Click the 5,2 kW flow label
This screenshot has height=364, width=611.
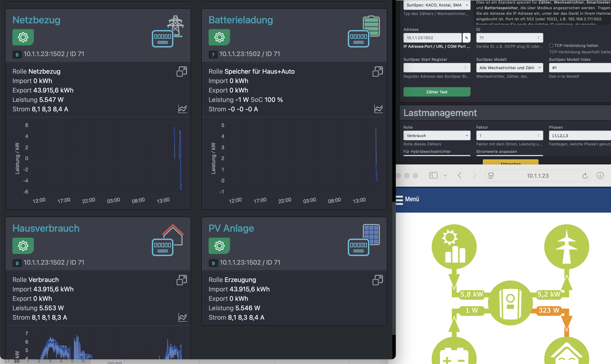[x=549, y=294]
